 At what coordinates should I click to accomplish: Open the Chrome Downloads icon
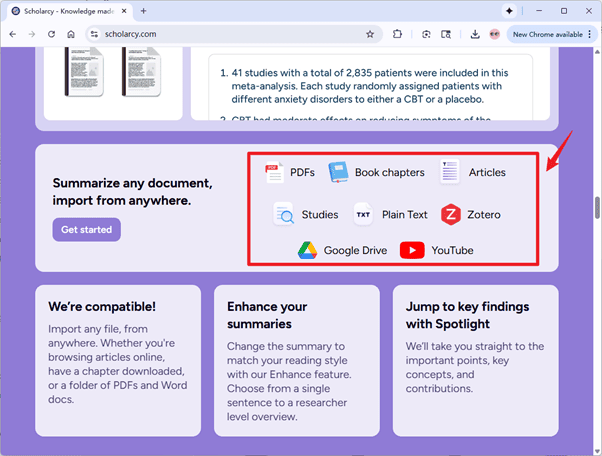click(x=474, y=34)
